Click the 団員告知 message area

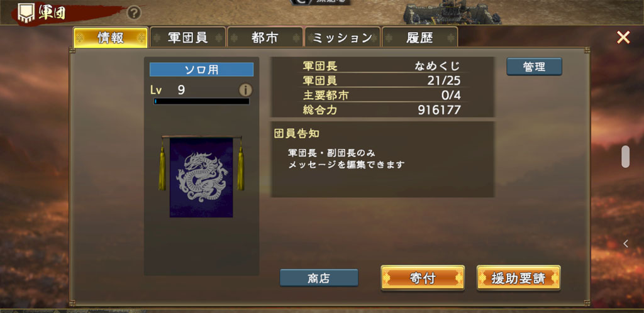coord(382,159)
